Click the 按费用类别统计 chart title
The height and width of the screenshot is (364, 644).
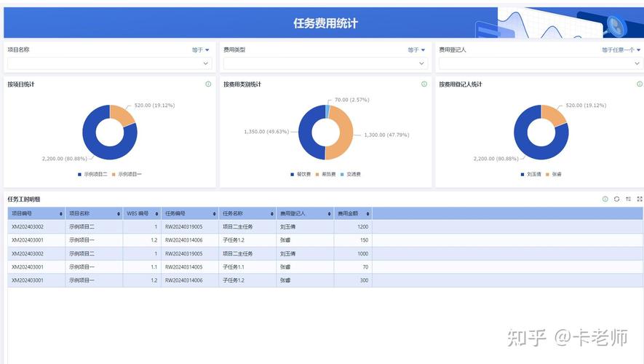tap(242, 84)
